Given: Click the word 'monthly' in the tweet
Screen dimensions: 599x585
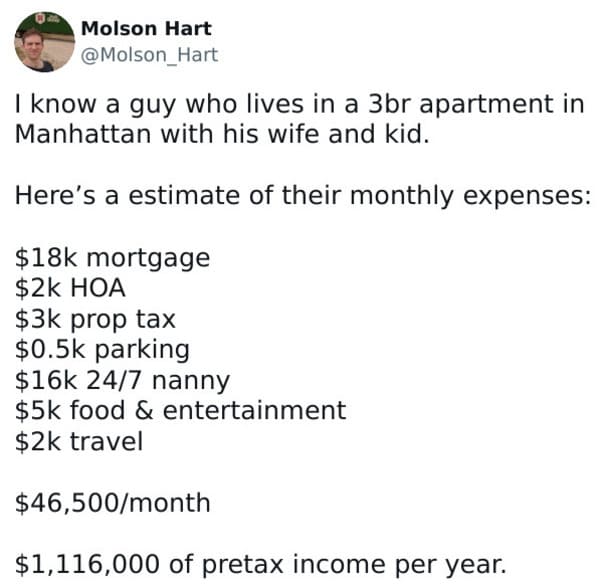Looking at the screenshot, I should click(402, 196).
